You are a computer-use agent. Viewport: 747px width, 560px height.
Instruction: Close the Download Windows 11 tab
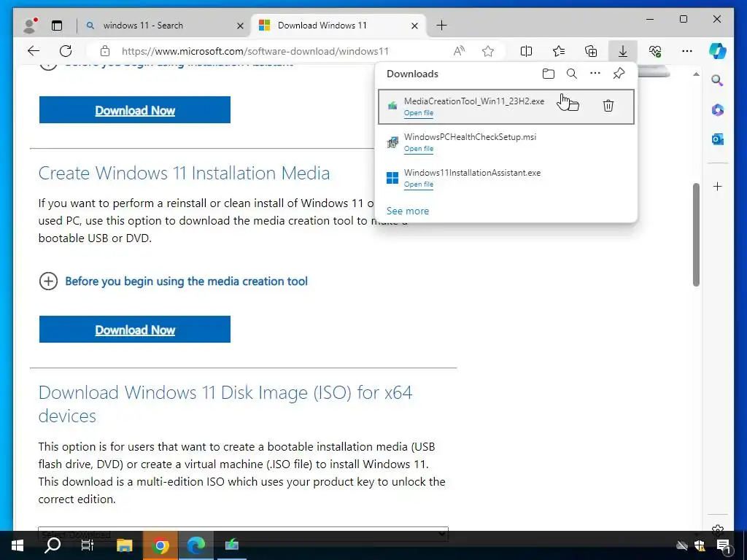pos(414,26)
